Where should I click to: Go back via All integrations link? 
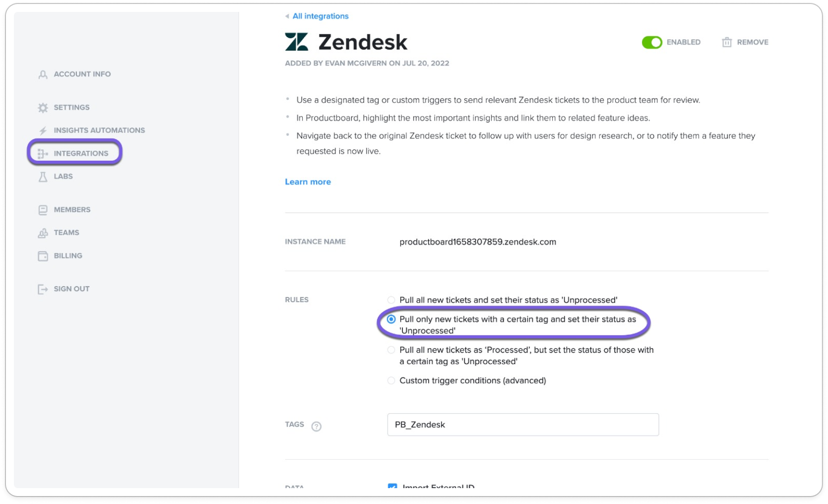320,16
